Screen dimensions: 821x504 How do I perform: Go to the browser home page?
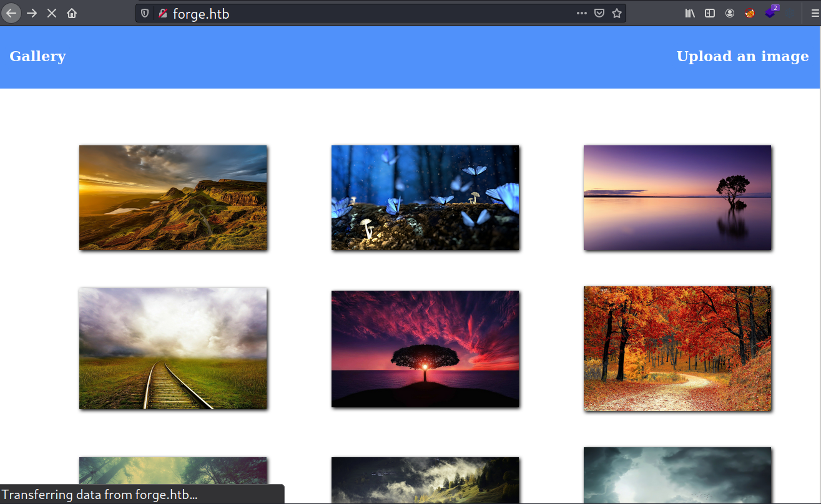[72, 13]
